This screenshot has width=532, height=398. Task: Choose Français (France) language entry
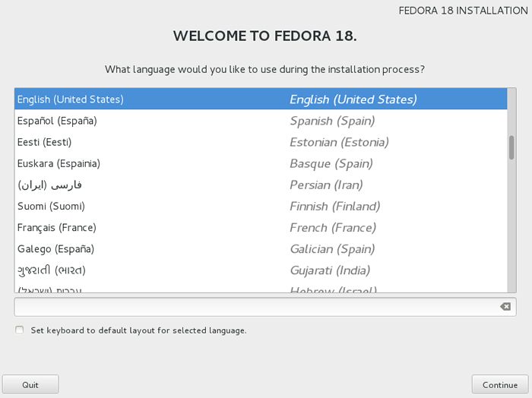pos(261,227)
